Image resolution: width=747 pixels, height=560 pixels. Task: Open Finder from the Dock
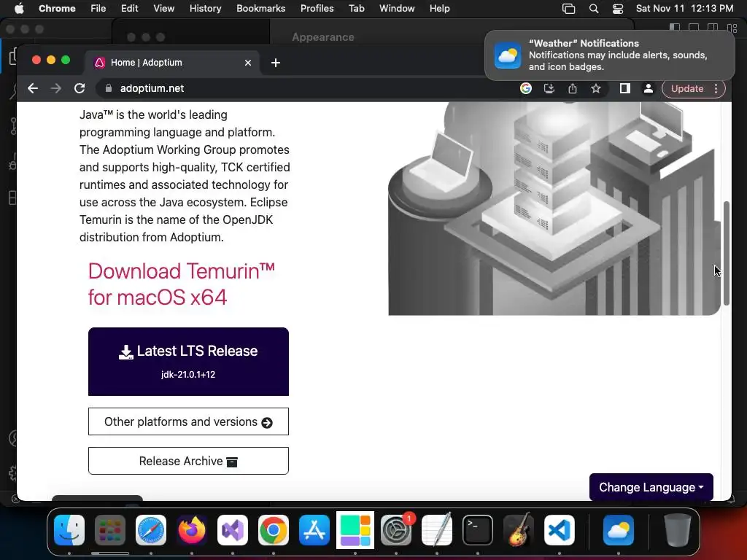(69, 530)
